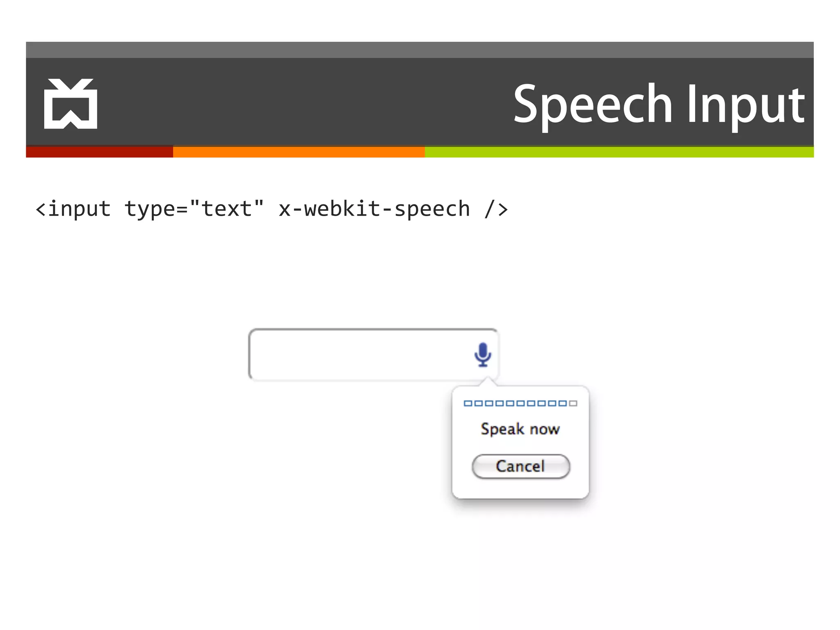
Task: Click the audio level meter squares
Action: [520, 403]
